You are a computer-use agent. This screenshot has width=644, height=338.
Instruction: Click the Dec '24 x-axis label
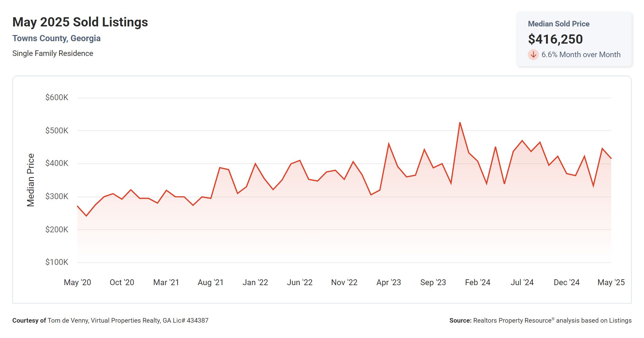pyautogui.click(x=566, y=282)
